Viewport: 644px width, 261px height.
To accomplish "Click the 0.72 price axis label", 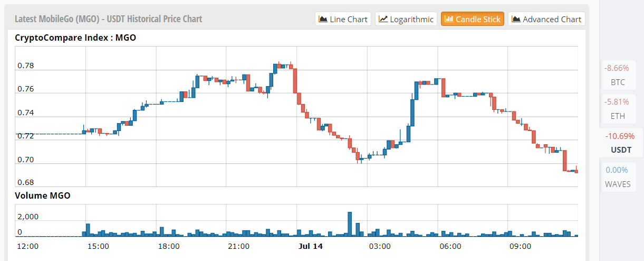I will (26, 136).
